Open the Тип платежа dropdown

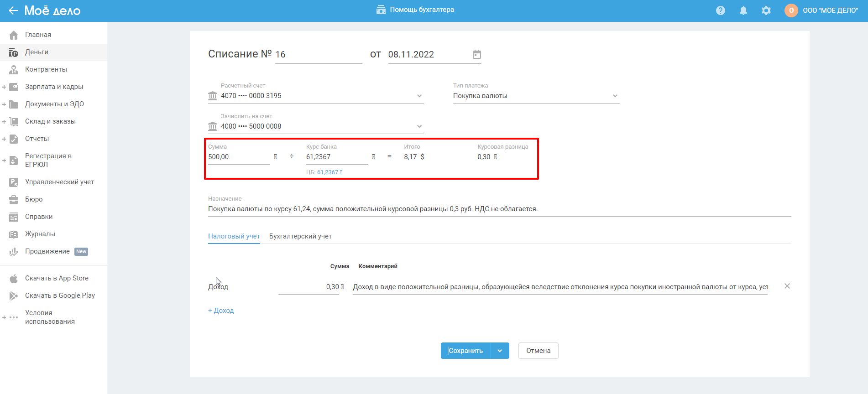[615, 96]
